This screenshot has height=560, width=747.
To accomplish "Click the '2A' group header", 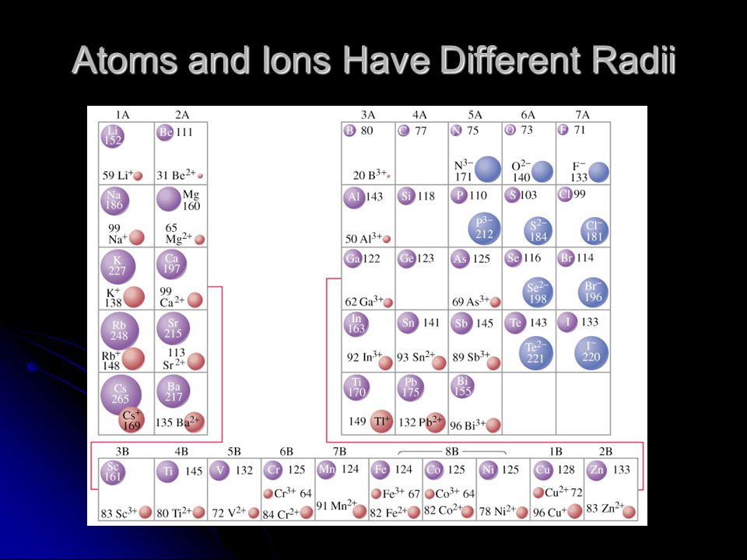I will [x=182, y=115].
